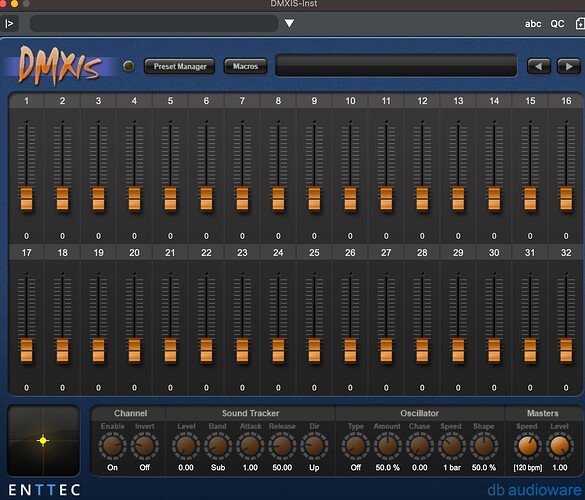Click the channel 28 fader handle
The height and width of the screenshot is (500, 585).
point(422,350)
